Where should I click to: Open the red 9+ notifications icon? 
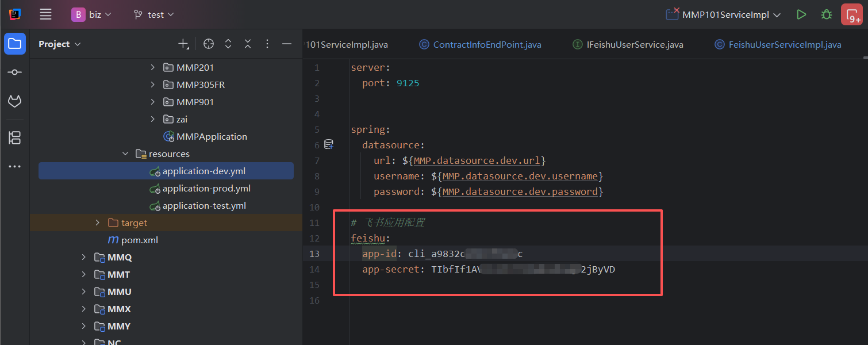851,14
